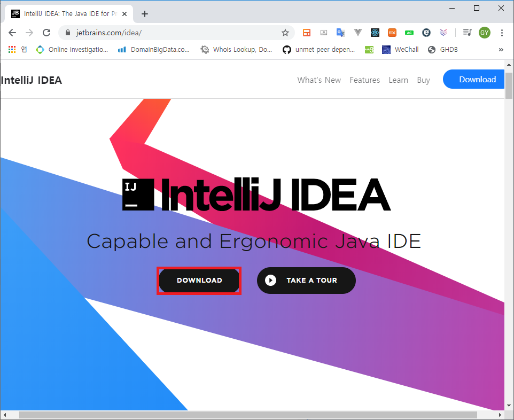Expand the hidden bookmarks overflow chevron
This screenshot has height=420, width=514.
point(501,50)
